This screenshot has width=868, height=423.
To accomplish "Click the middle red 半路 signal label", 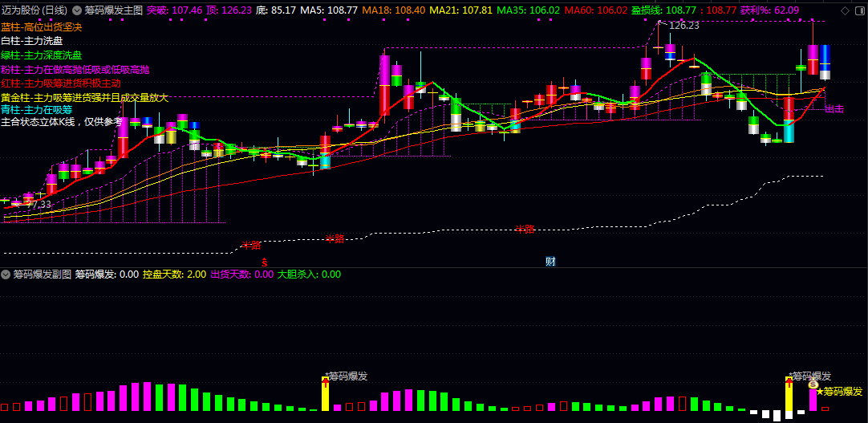I will click(335, 238).
